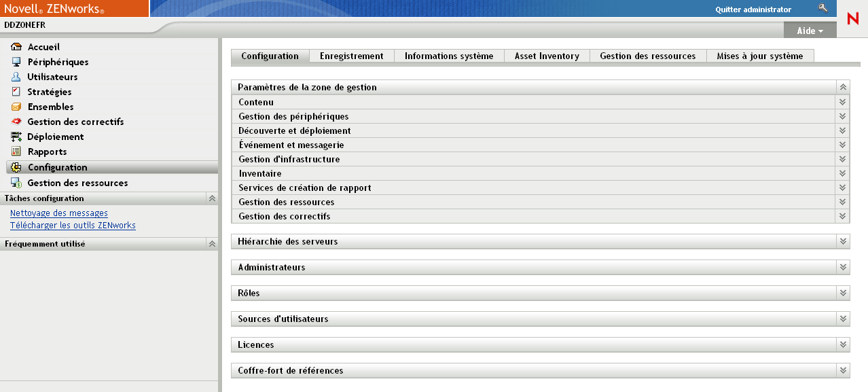Open Télécharger les outils ZENworks

click(x=75, y=225)
